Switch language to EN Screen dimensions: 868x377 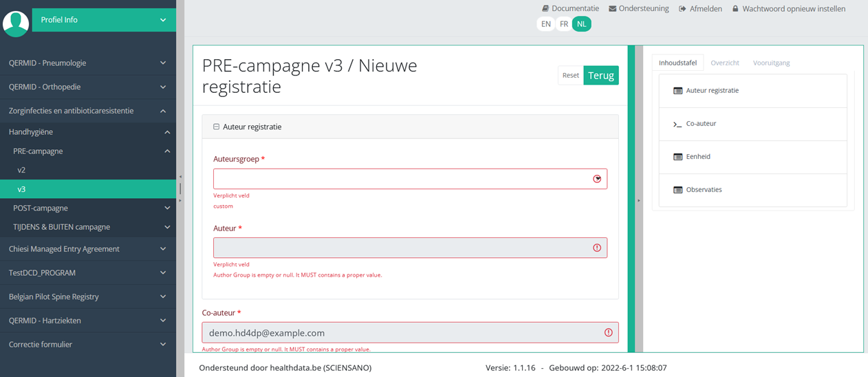[x=546, y=24]
